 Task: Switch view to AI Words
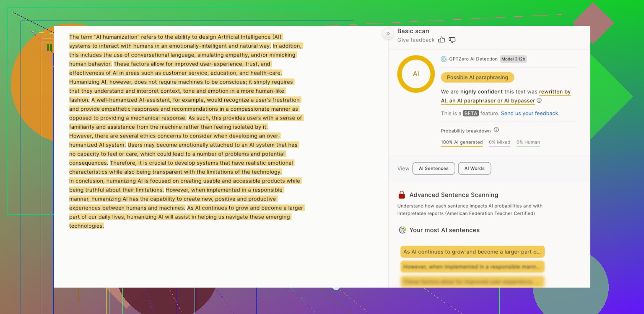click(474, 169)
